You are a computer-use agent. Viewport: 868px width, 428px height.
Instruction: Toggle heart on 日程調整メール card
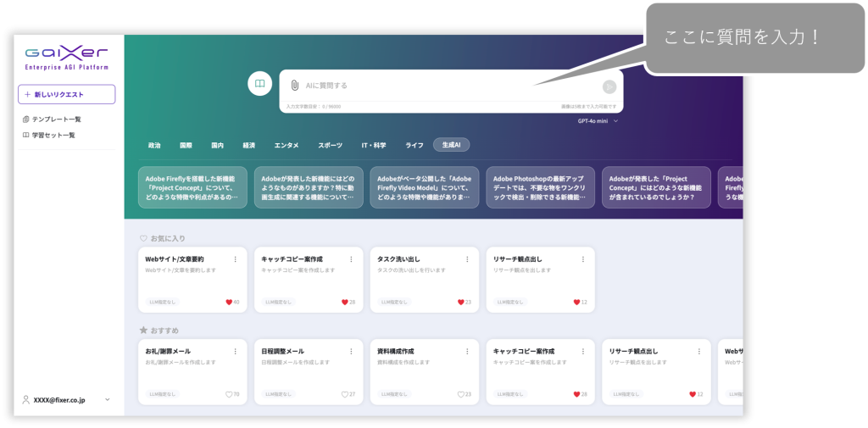344,394
